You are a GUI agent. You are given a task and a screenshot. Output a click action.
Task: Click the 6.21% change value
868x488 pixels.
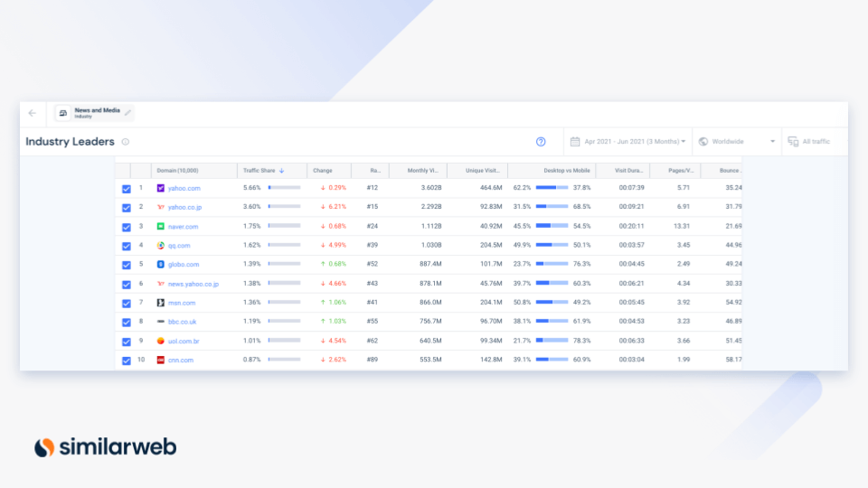(x=337, y=206)
